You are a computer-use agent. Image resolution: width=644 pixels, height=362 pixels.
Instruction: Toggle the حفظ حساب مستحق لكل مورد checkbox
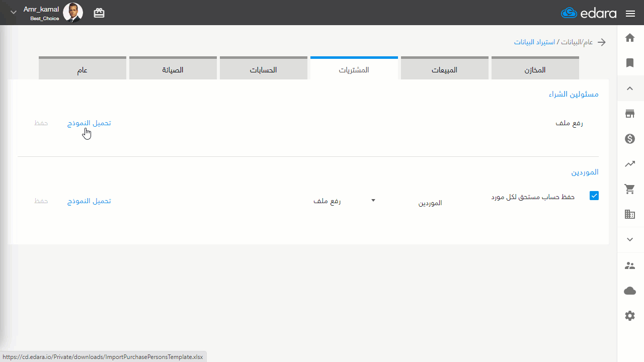pos(594,196)
